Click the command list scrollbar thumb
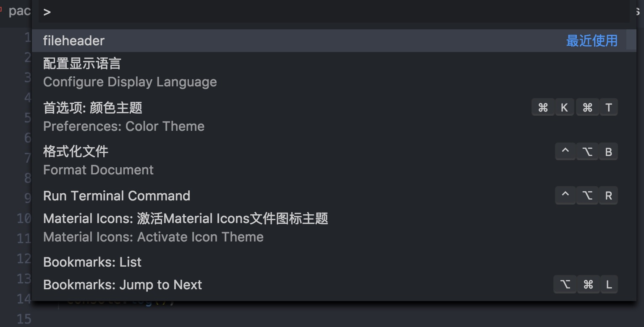Image resolution: width=644 pixels, height=327 pixels. 631,39
